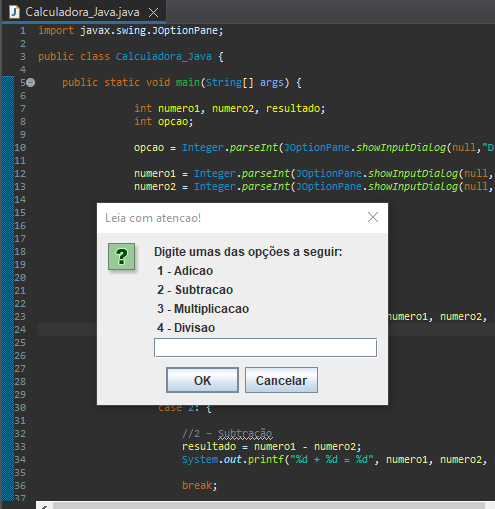The width and height of the screenshot is (495, 509).
Task: Click '3 - Multiplicacao' option text in dialog
Action: pos(203,309)
